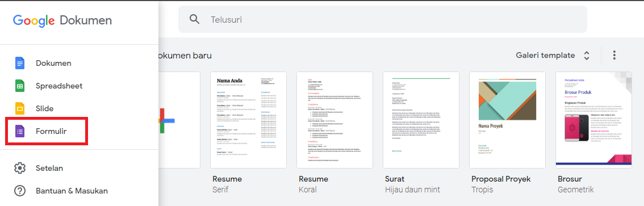Click the blue Dokumen icon in sidebar

[x=20, y=63]
